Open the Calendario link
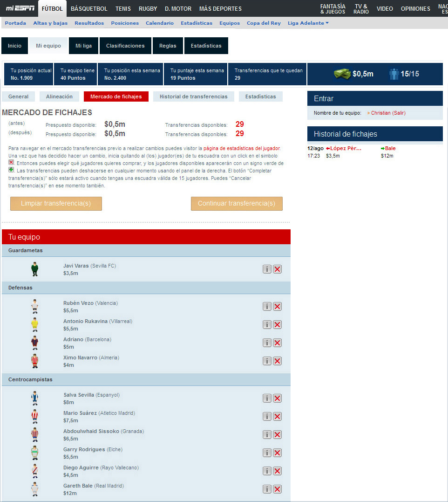 pos(160,23)
